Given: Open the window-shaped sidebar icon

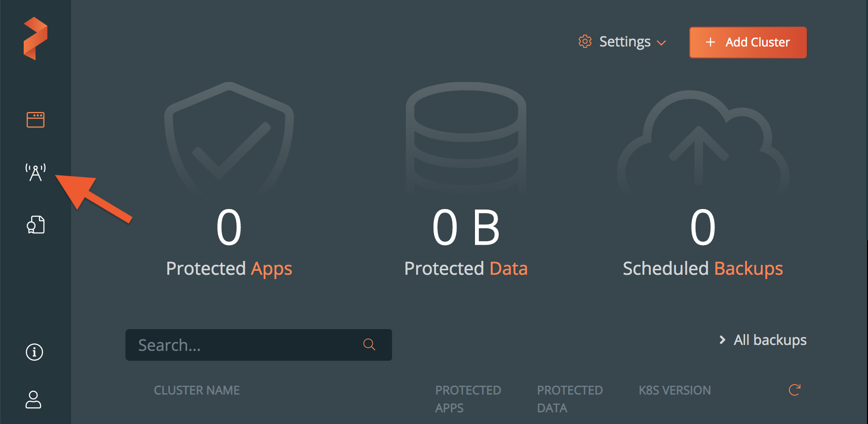Looking at the screenshot, I should tap(36, 120).
